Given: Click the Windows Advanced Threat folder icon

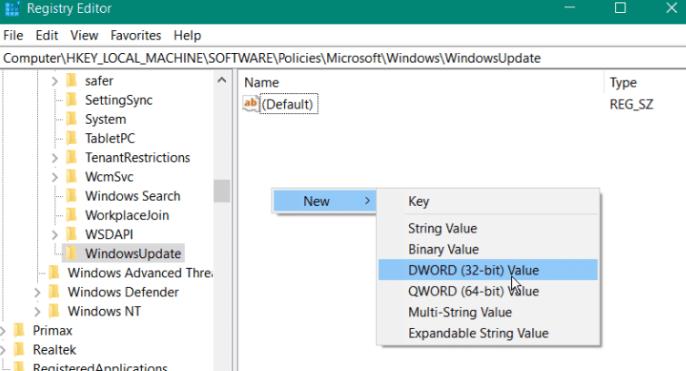Looking at the screenshot, I should (54, 273).
